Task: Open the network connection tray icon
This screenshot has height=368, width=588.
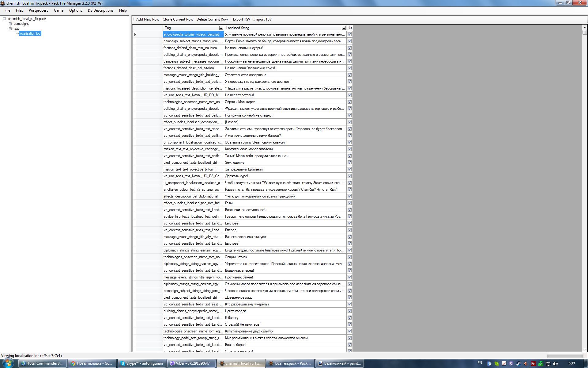Action: pyautogui.click(x=548, y=364)
